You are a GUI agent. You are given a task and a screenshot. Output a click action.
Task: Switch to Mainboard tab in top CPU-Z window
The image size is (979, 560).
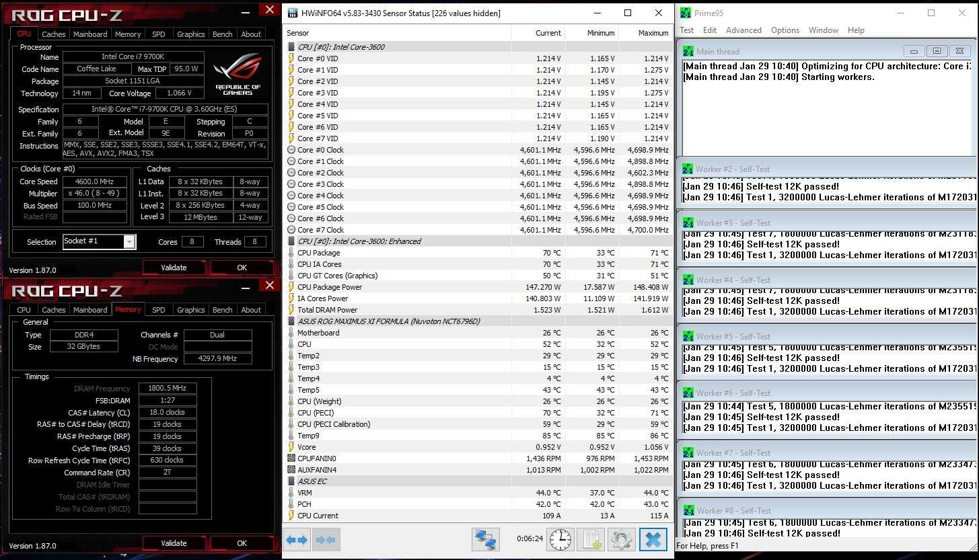point(90,34)
